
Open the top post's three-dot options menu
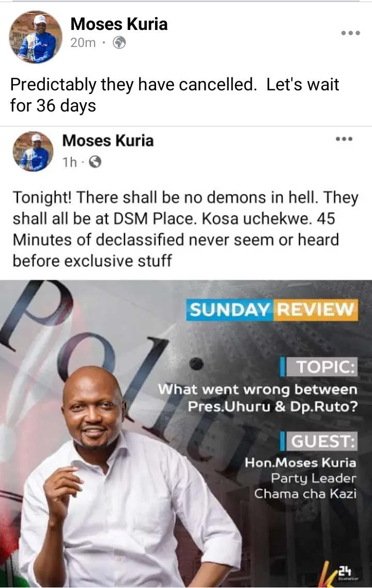coord(351,33)
